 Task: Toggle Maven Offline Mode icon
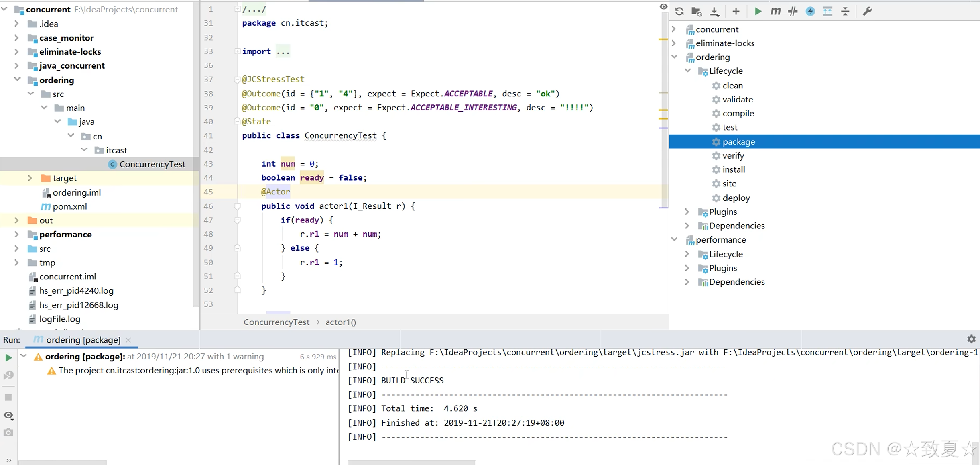tap(793, 11)
